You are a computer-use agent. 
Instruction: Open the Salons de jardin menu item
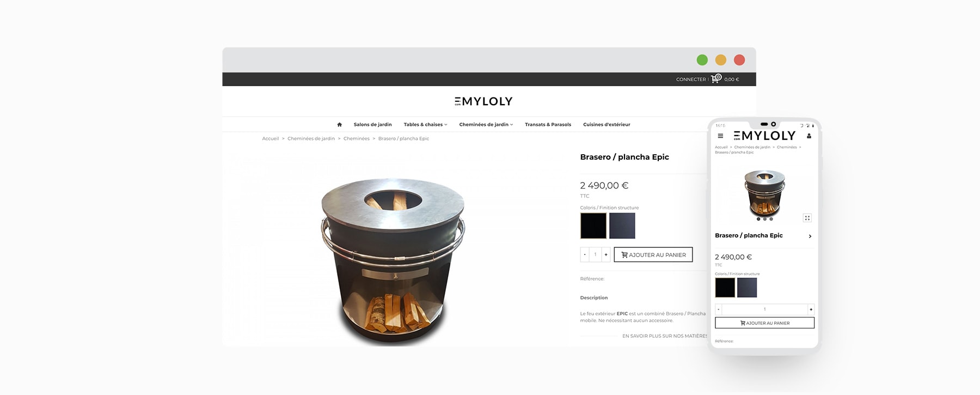pos(372,125)
